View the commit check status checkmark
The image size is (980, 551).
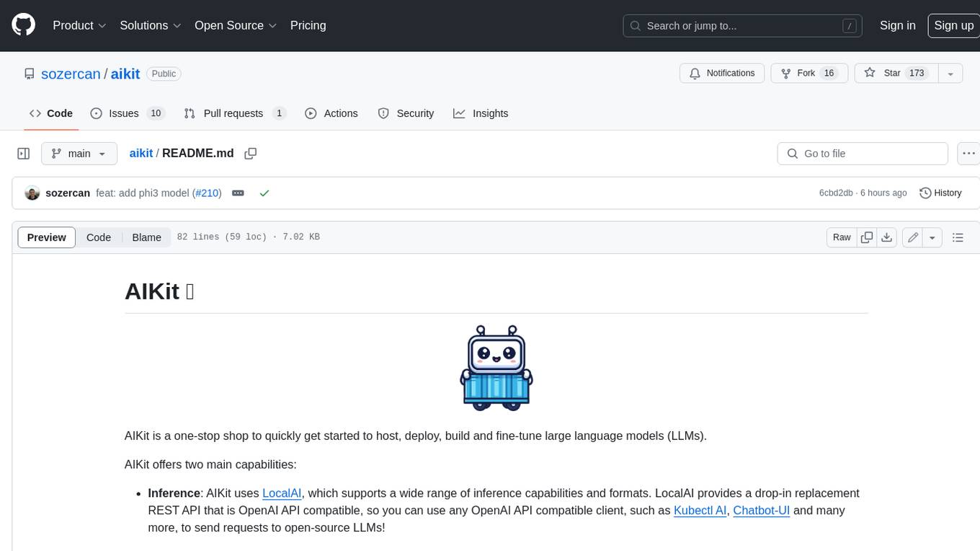click(x=264, y=193)
